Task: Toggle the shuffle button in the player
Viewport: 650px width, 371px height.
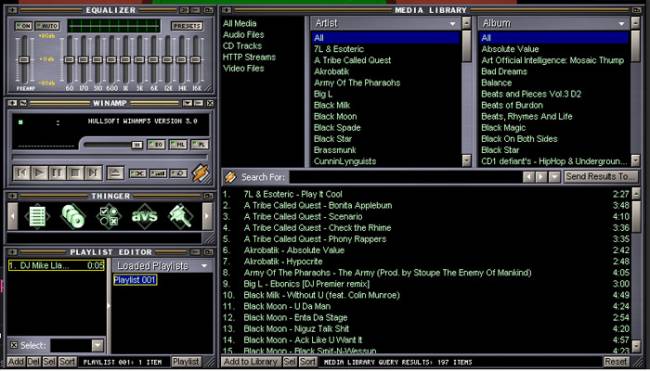Action: [158, 173]
